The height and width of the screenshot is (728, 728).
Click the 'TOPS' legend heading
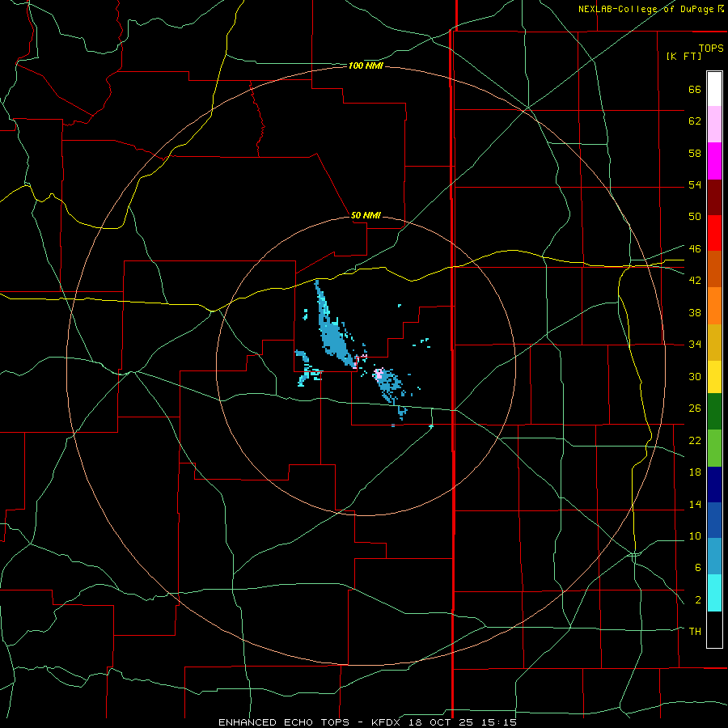pyautogui.click(x=711, y=48)
